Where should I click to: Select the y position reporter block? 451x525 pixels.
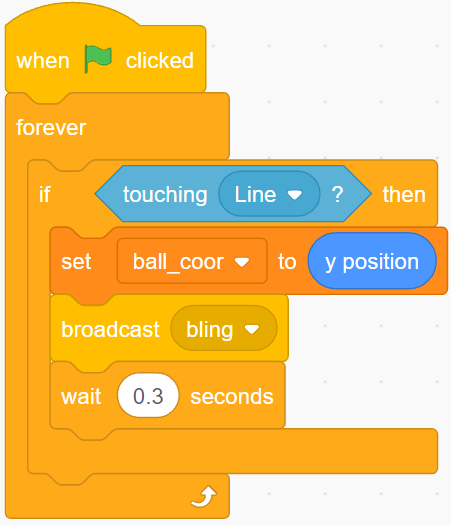372,261
